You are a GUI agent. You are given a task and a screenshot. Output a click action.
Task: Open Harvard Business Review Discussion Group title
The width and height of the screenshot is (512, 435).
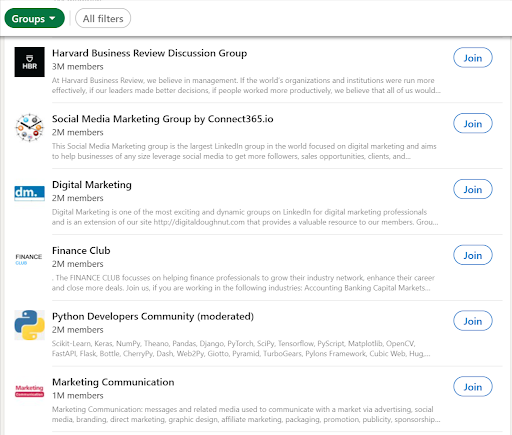point(149,53)
